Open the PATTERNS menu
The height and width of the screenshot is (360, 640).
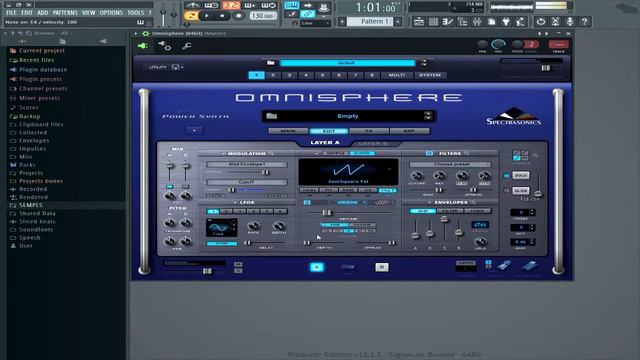coord(65,13)
